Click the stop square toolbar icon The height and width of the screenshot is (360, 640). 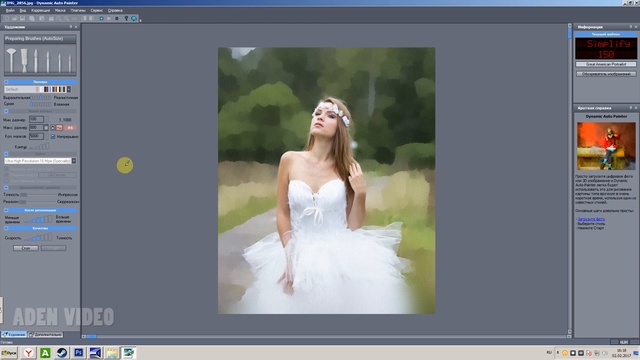point(117,18)
